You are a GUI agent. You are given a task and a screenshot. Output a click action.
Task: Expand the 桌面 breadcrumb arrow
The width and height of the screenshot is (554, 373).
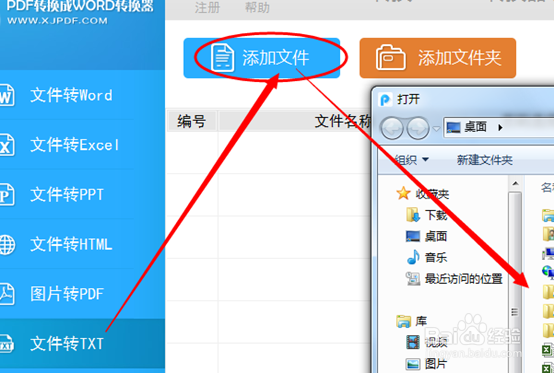(500, 128)
